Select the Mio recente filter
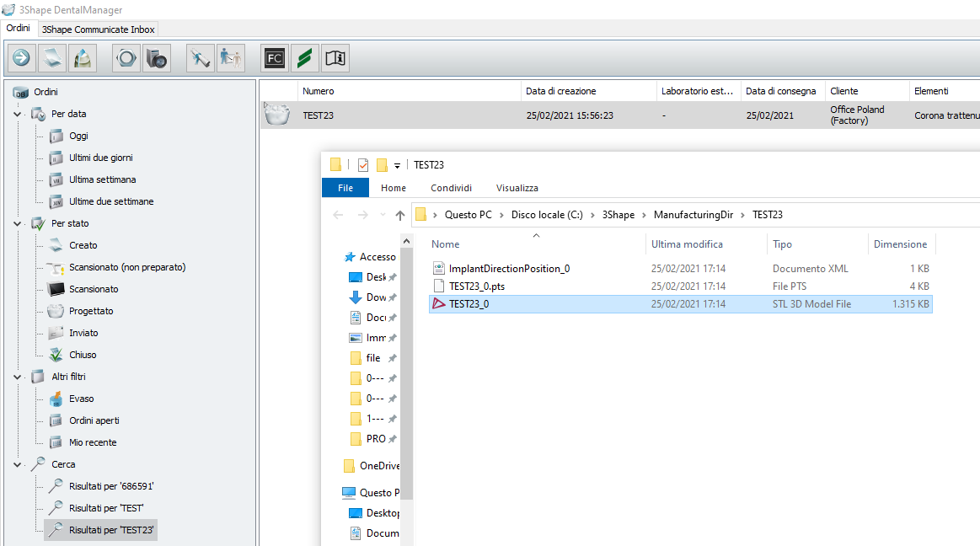 point(93,442)
